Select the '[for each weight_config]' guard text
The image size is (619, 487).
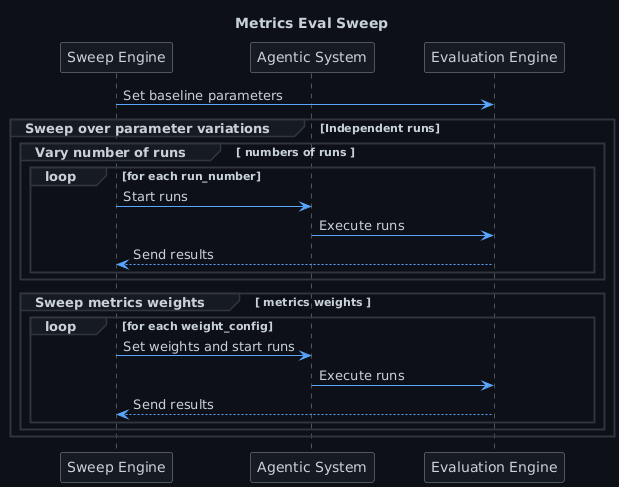point(197,326)
